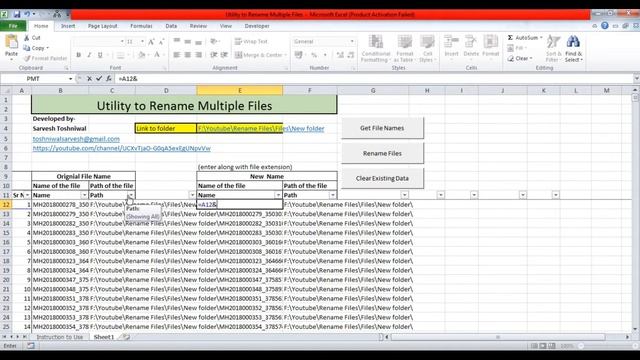
Task: Open the font size dropdown
Action: pyautogui.click(x=142, y=42)
